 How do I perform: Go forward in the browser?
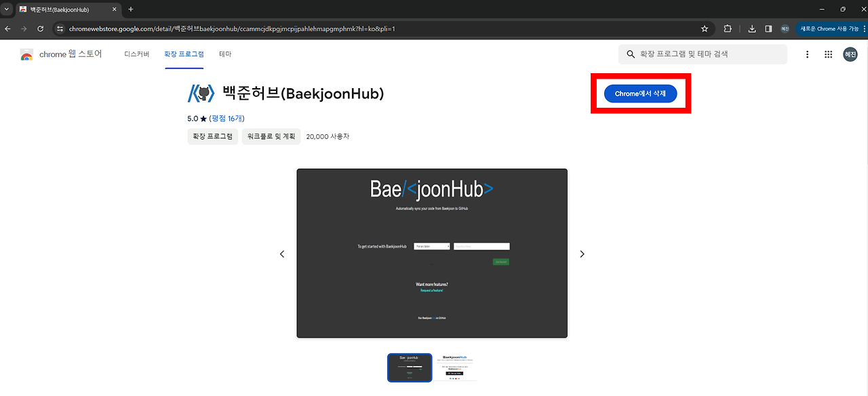point(24,29)
